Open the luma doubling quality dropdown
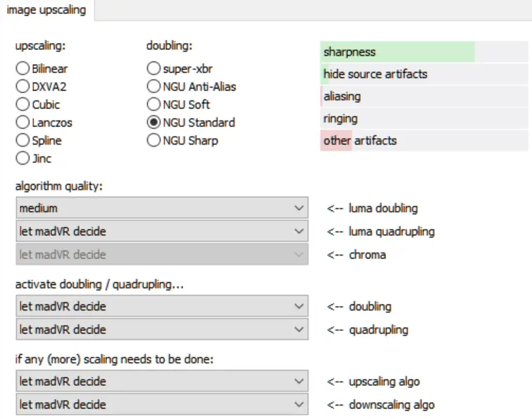This screenshot has width=532, height=419. (x=161, y=208)
